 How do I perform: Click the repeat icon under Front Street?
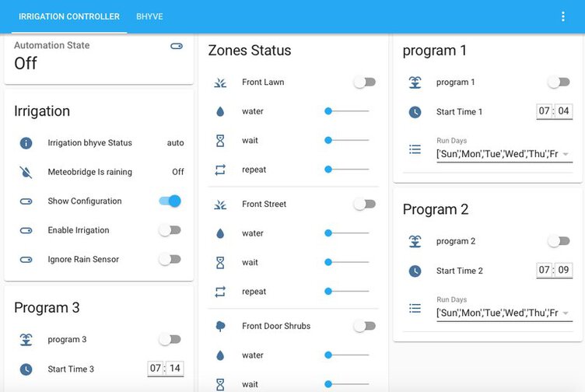(220, 292)
